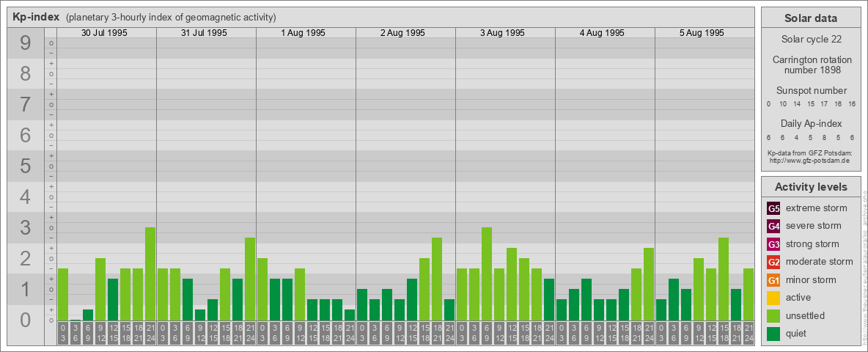Click the 'extreme storm' legend label
The height and width of the screenshot is (352, 868).
(x=817, y=209)
